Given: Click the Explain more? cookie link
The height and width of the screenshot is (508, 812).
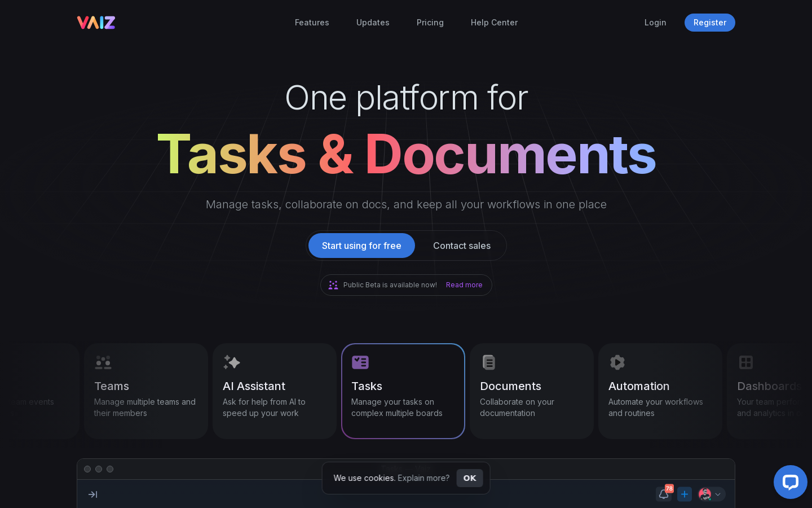Looking at the screenshot, I should coord(423,478).
